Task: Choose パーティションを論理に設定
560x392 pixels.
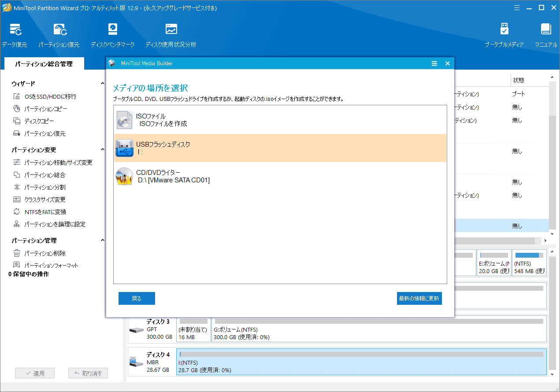Action: pyautogui.click(x=49, y=224)
